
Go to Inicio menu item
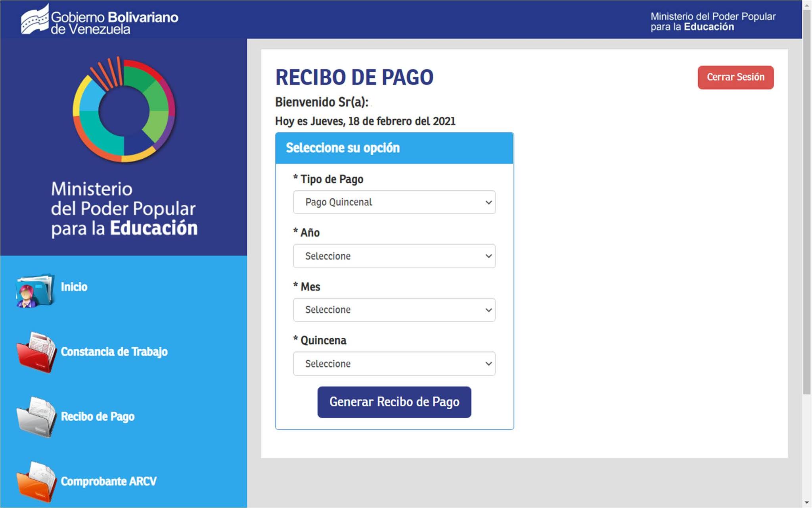click(74, 287)
